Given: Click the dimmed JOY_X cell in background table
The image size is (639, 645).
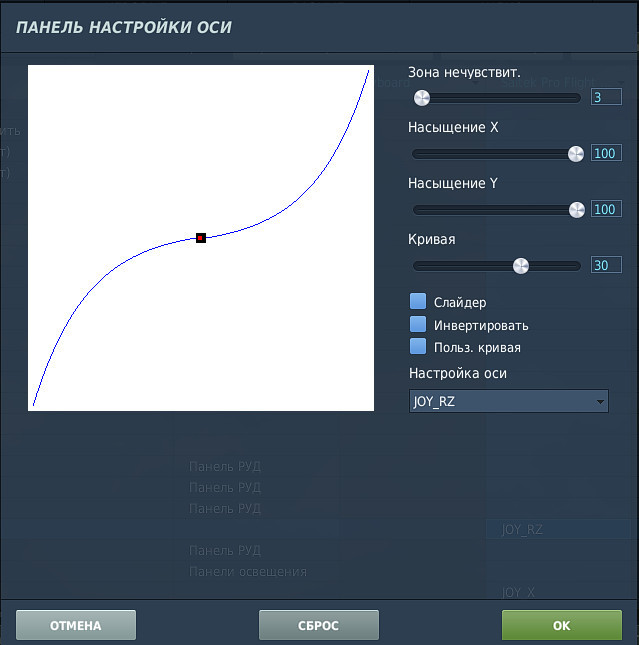Looking at the screenshot, I should tap(518, 592).
